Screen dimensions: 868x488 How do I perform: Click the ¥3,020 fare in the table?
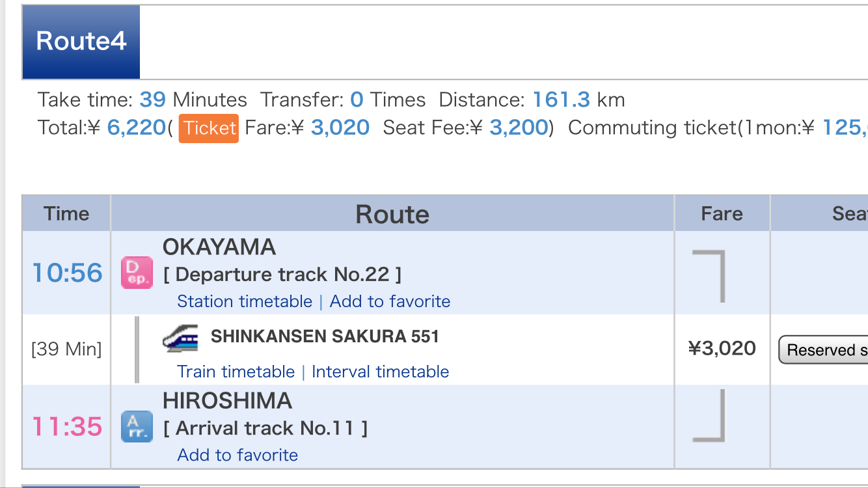(x=722, y=349)
